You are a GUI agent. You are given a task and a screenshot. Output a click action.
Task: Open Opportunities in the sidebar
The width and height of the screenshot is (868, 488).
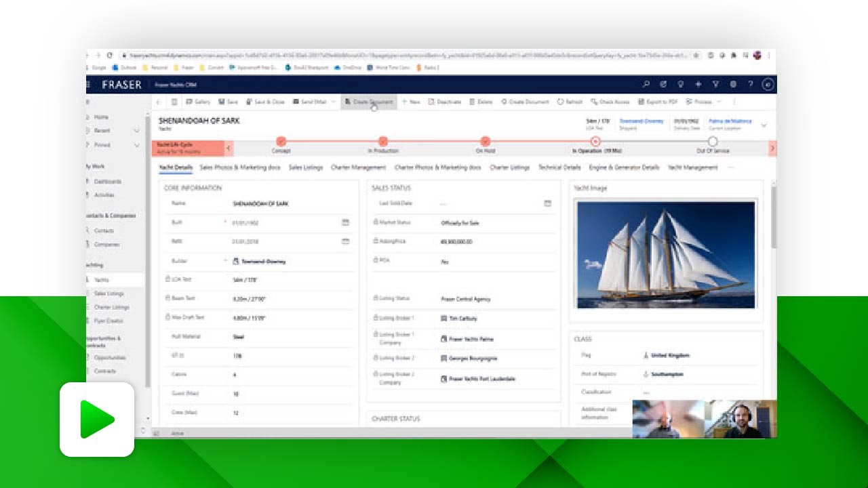tap(110, 358)
